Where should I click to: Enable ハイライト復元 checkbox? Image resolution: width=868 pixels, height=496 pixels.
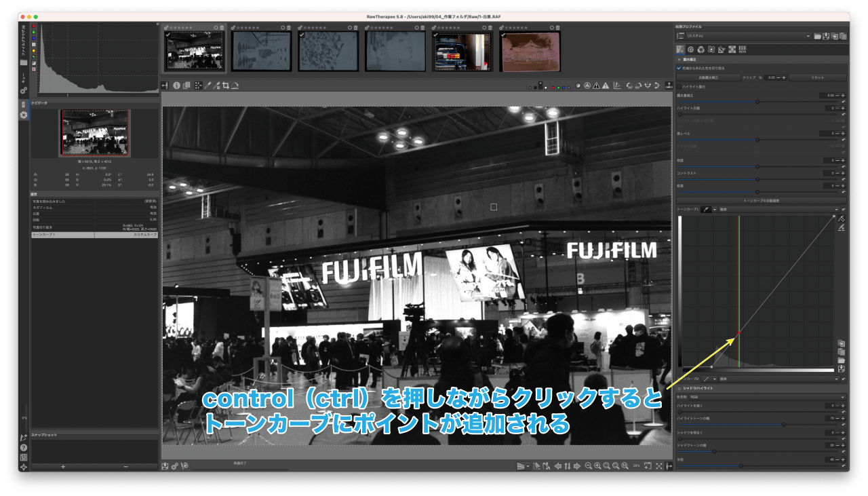[x=679, y=87]
